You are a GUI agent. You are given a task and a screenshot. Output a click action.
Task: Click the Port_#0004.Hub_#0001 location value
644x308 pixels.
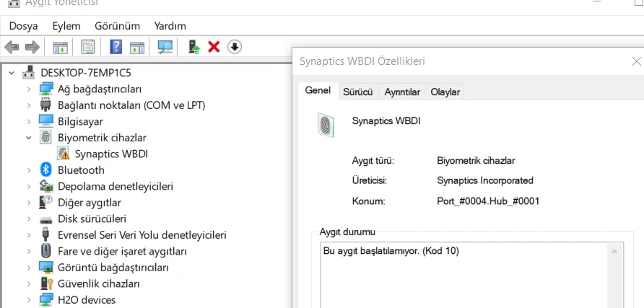(488, 201)
